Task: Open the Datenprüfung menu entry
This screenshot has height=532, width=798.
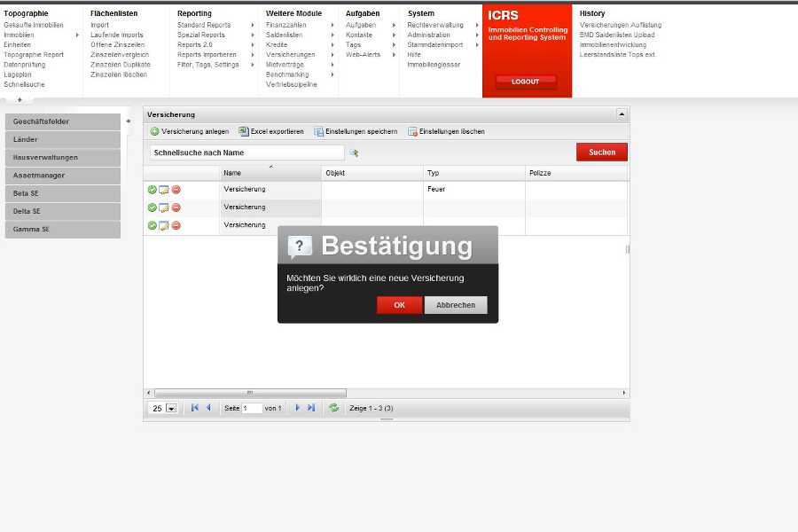Action: (25, 65)
